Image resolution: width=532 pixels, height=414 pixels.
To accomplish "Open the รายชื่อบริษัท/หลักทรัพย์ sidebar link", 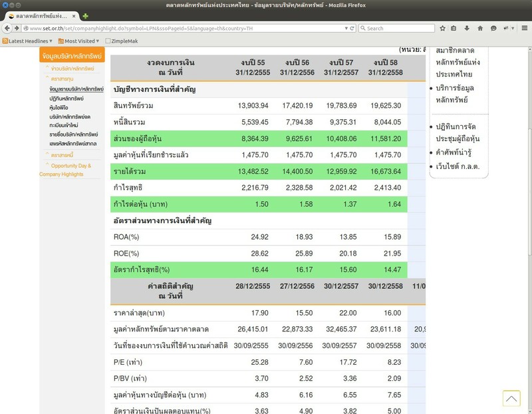I will click(x=74, y=134).
